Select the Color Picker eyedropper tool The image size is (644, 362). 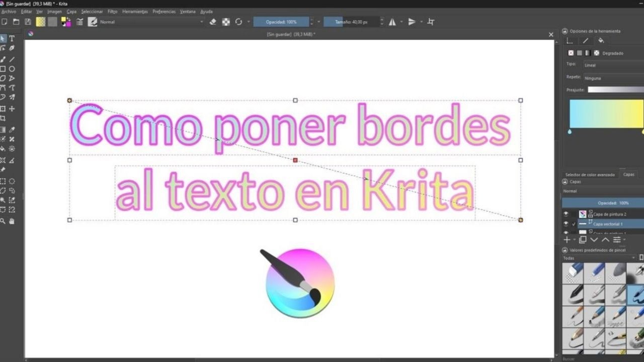[12, 130]
